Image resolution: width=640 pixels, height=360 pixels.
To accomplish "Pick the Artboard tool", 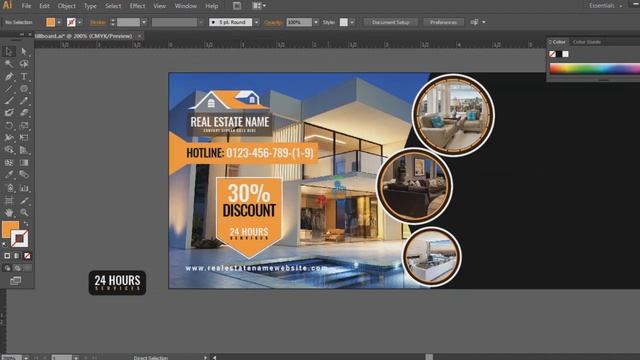I will [9, 200].
